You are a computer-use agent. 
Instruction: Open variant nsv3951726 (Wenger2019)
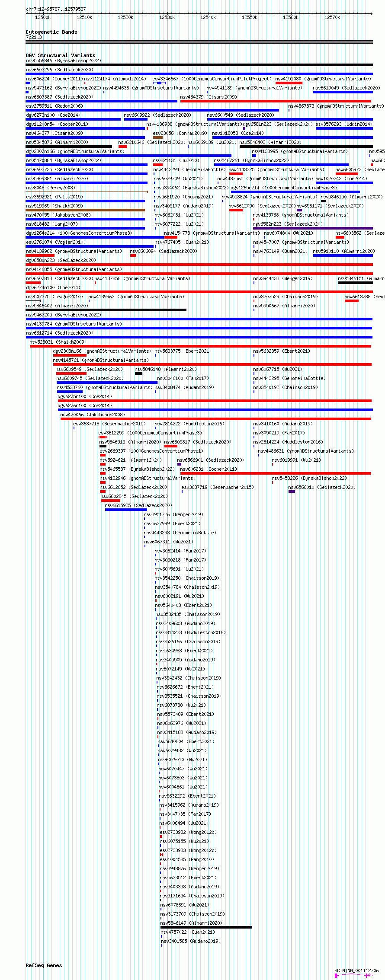tap(173, 515)
